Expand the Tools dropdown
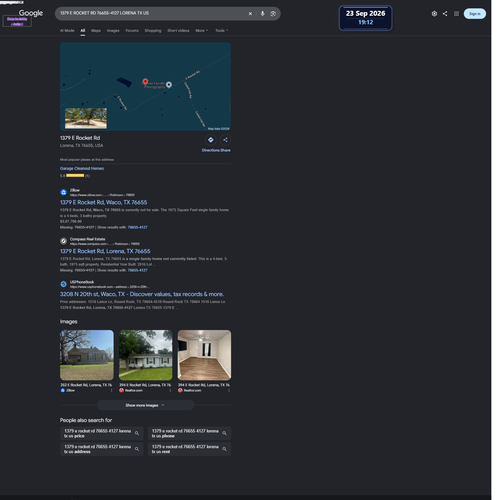Screen dimensions: 497x500 [x=221, y=30]
